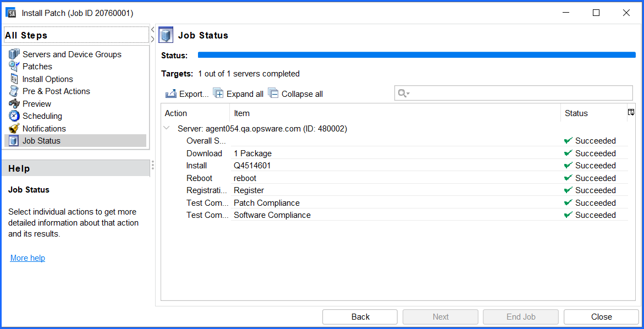The image size is (644, 329).
Task: Select the Job Status step
Action: pos(41,141)
